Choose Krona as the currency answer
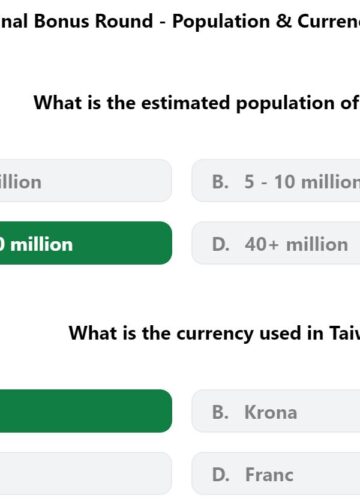 (276, 411)
